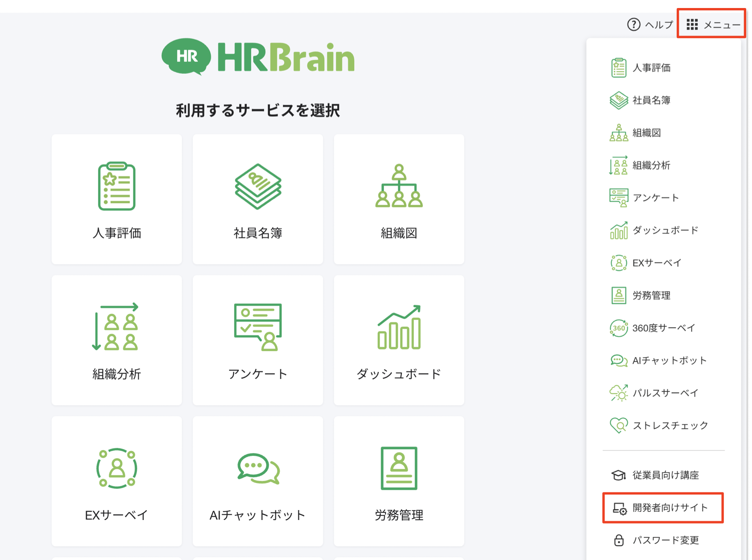Open the 社員名簿 service card
Image resolution: width=752 pixels, height=560 pixels.
pyautogui.click(x=258, y=199)
